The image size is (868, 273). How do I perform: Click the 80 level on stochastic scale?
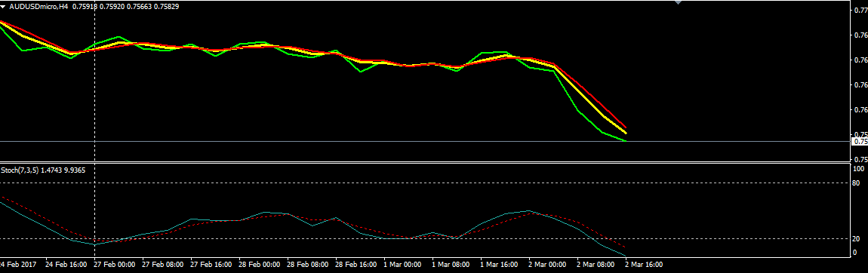click(855, 183)
